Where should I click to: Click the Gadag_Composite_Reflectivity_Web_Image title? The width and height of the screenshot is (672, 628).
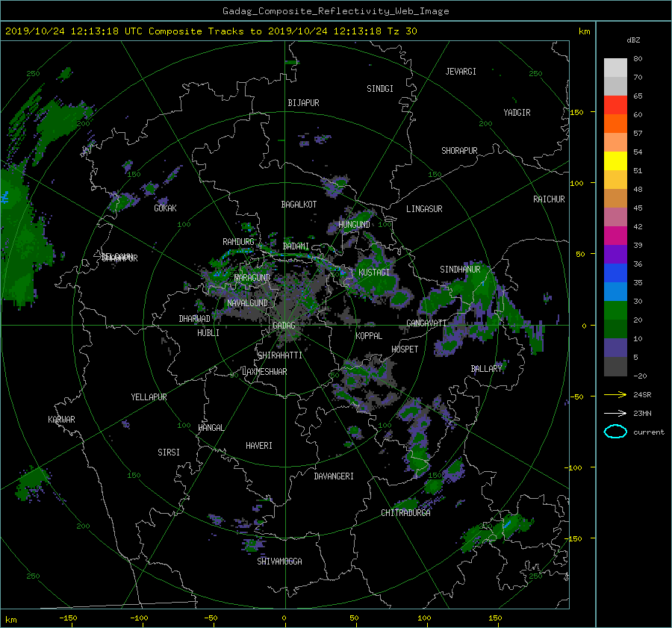tap(335, 11)
